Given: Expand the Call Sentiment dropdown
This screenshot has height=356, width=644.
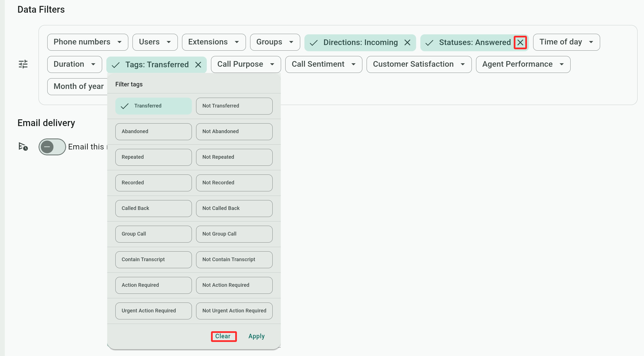Looking at the screenshot, I should tap(324, 64).
